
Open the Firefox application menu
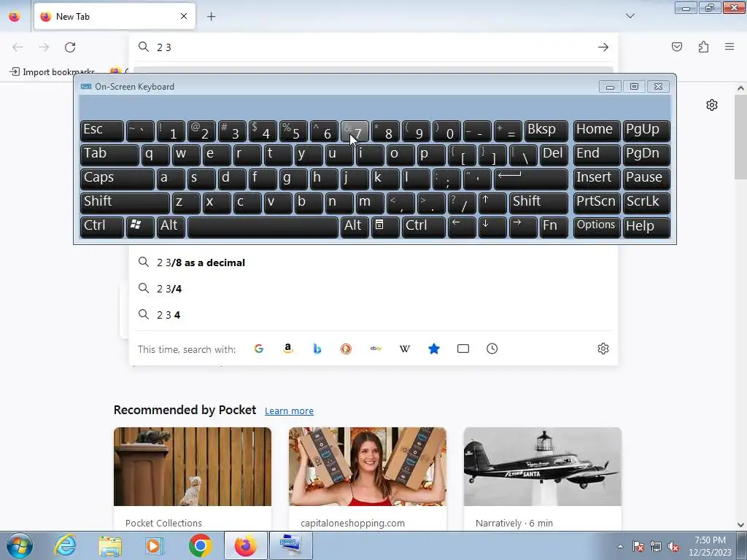click(729, 47)
